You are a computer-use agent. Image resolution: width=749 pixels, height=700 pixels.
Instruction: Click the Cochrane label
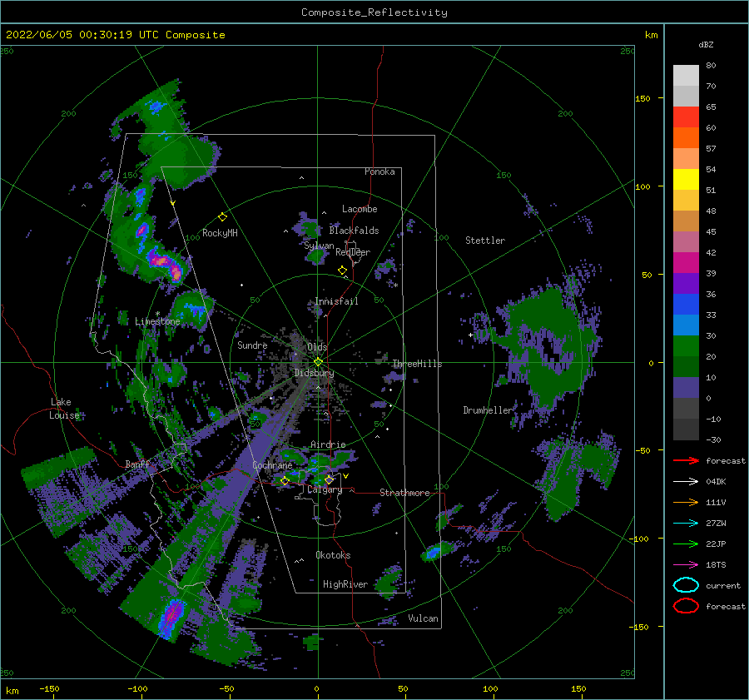pos(272,465)
